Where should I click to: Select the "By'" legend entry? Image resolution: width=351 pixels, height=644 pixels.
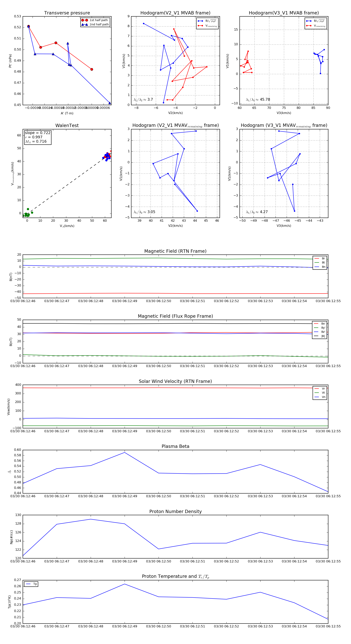coord(320,328)
